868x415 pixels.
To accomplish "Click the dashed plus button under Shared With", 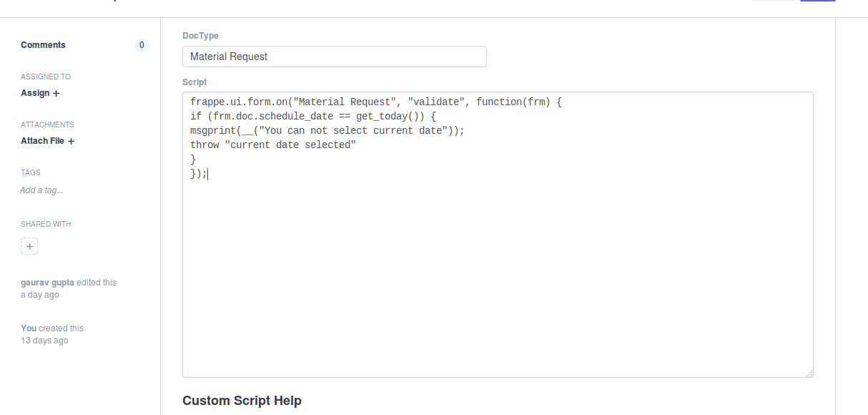I will [29, 246].
